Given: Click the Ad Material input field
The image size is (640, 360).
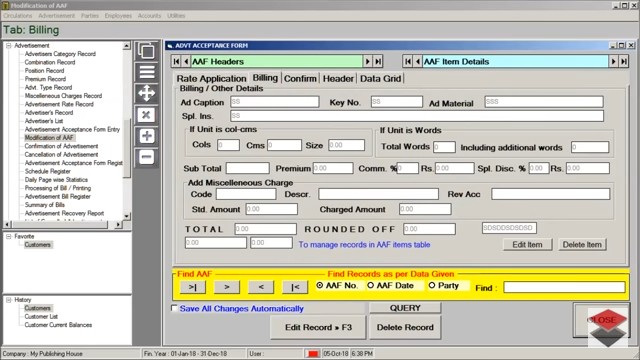Looking at the screenshot, I should click(x=544, y=102).
